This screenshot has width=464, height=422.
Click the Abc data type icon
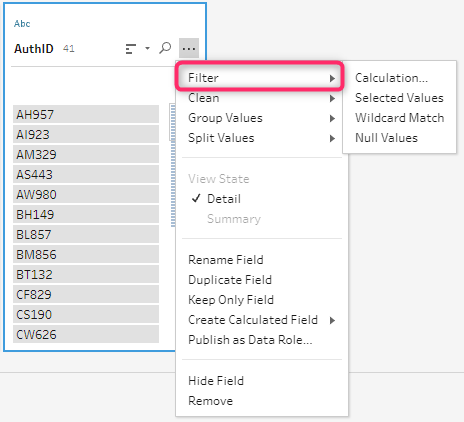(22, 24)
